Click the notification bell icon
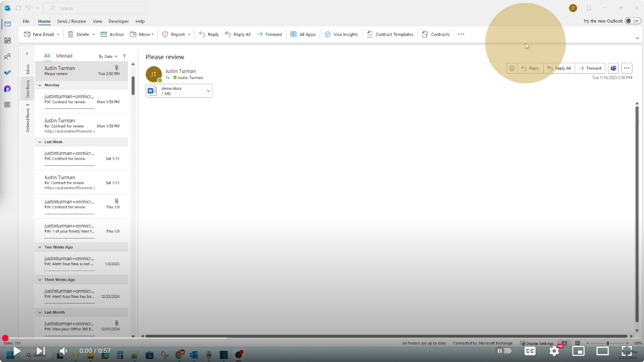Viewport: 644px width, 362px height. pyautogui.click(x=589, y=8)
